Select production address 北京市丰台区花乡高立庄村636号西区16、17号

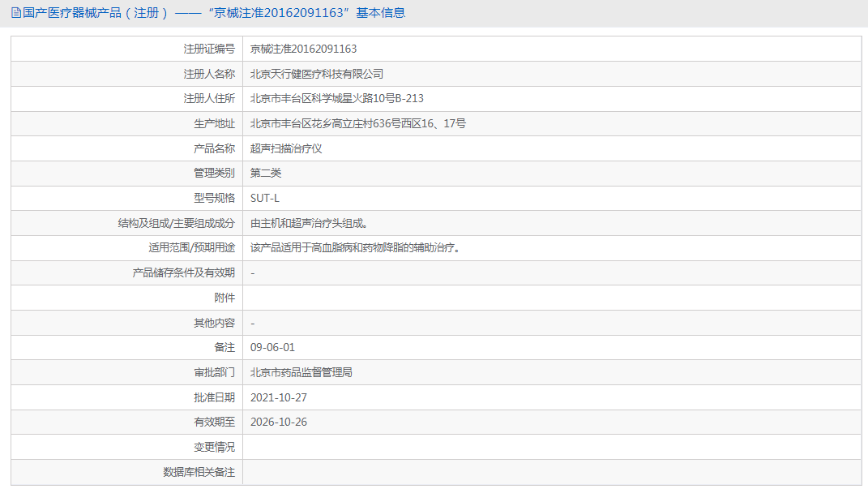click(358, 123)
